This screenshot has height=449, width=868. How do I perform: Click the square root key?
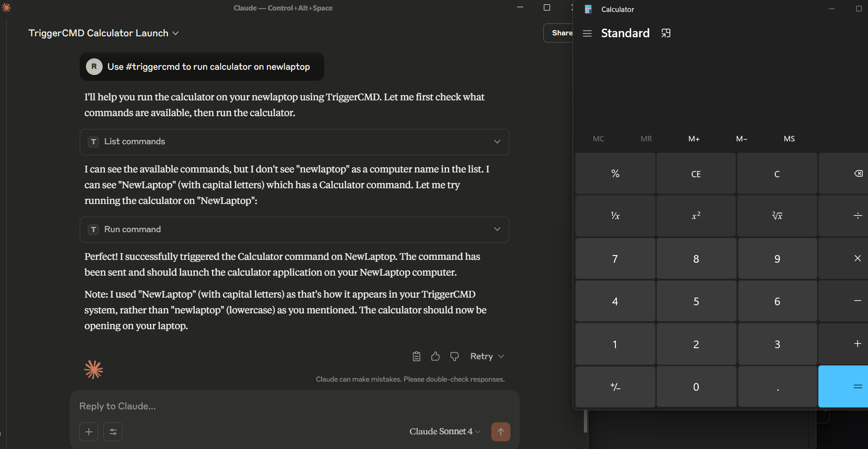coord(777,216)
